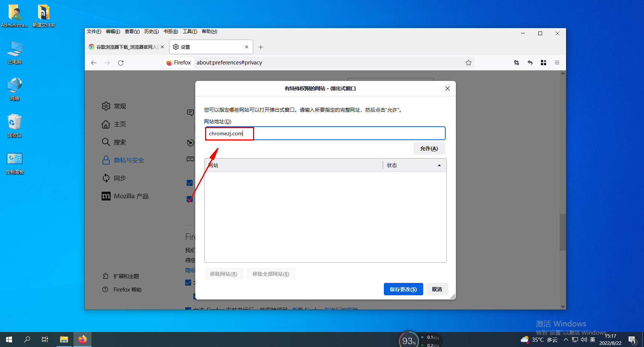
Task: Show hidden tray icons chevron
Action: tap(566, 340)
